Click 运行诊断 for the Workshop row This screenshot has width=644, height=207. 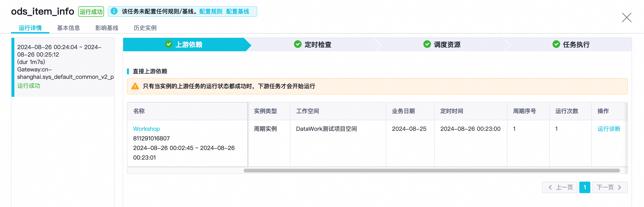click(609, 129)
